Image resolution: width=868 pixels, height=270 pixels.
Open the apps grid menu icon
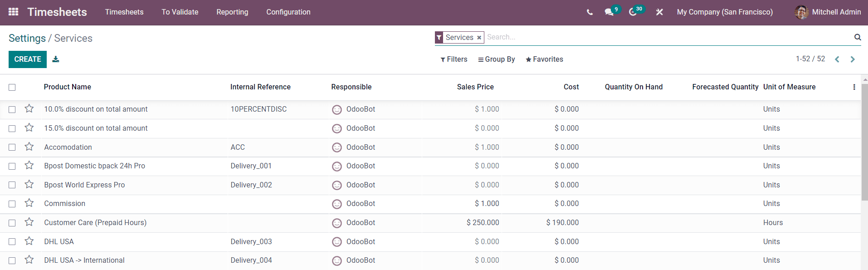[x=14, y=12]
